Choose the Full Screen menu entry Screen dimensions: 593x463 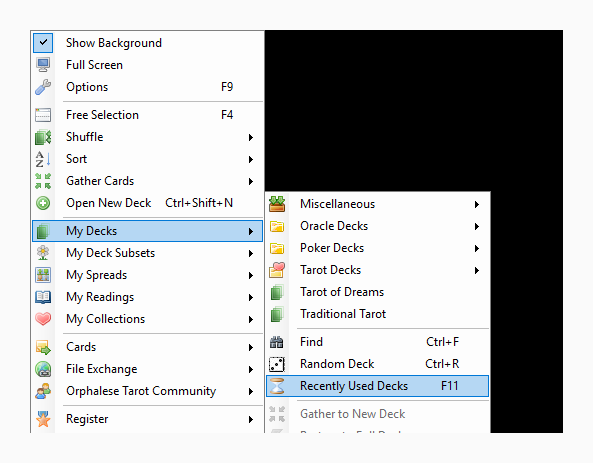click(147, 65)
